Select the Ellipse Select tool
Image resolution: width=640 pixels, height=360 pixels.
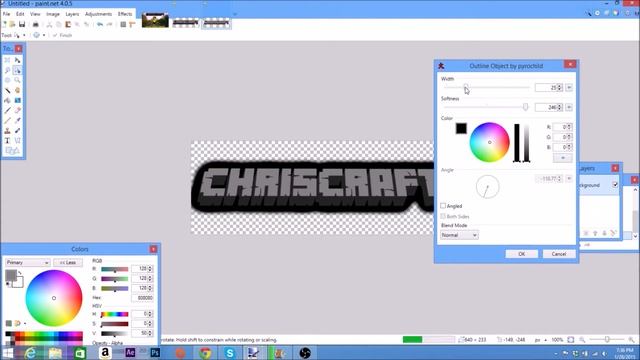tap(7, 80)
